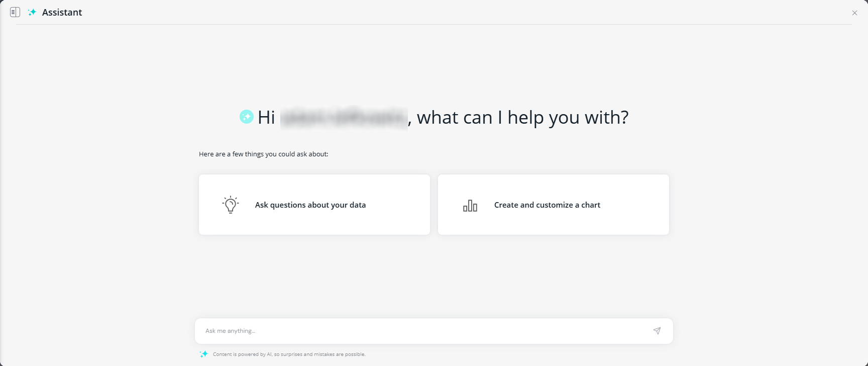Image resolution: width=868 pixels, height=366 pixels.
Task: Click the bar chart icon
Action: pos(470,205)
